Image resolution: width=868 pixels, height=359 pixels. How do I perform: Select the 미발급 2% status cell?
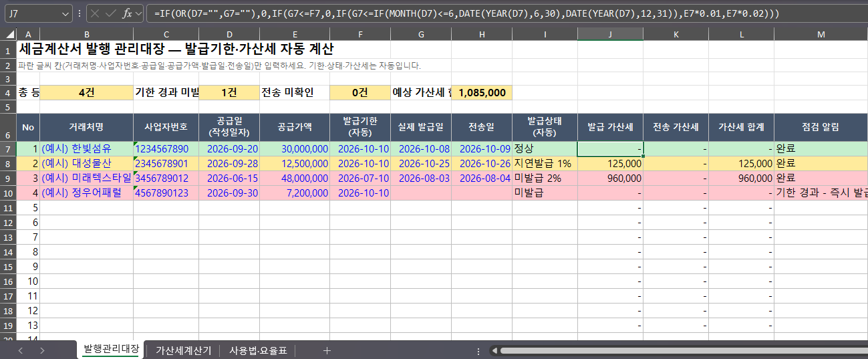pyautogui.click(x=545, y=178)
